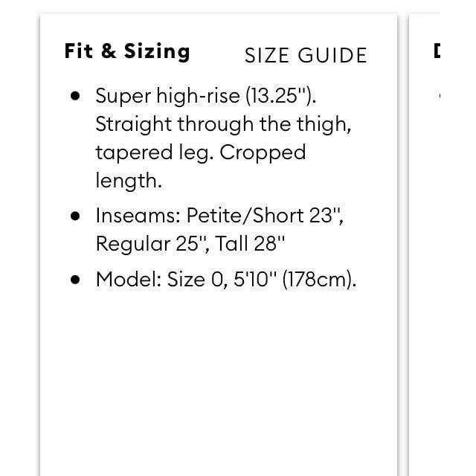
Task: Click the (178cm) measurement text
Action: click(x=319, y=280)
